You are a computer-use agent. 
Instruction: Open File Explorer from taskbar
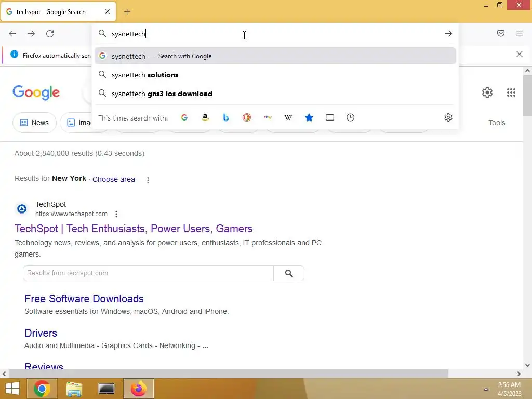74,389
